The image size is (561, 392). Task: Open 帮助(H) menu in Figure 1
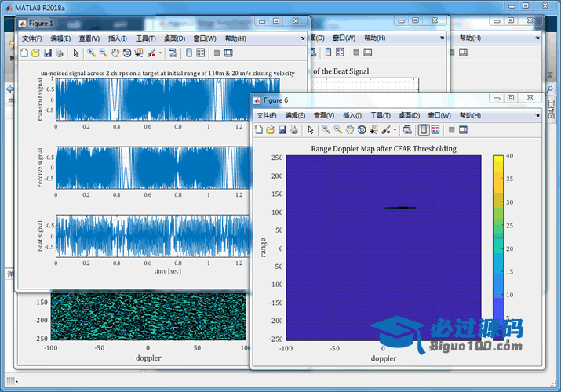[235, 38]
